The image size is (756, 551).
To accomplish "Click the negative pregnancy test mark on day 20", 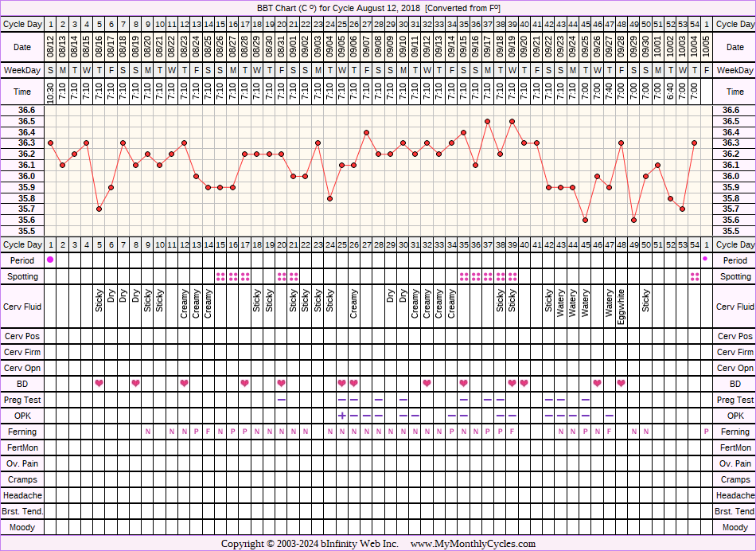I will click(281, 400).
